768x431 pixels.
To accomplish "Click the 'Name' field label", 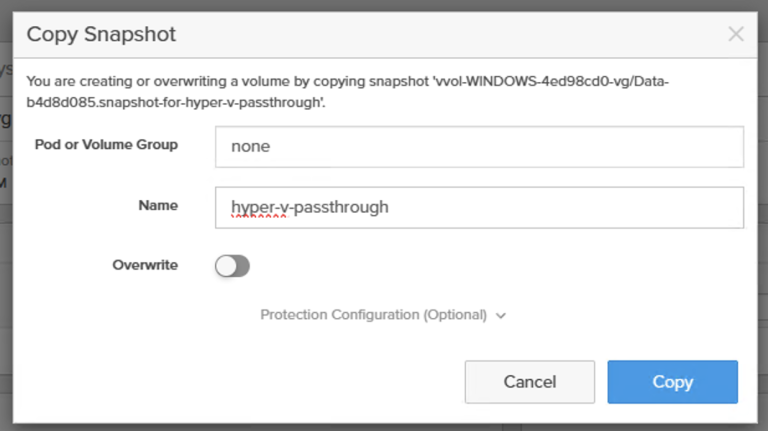I will click(x=158, y=205).
